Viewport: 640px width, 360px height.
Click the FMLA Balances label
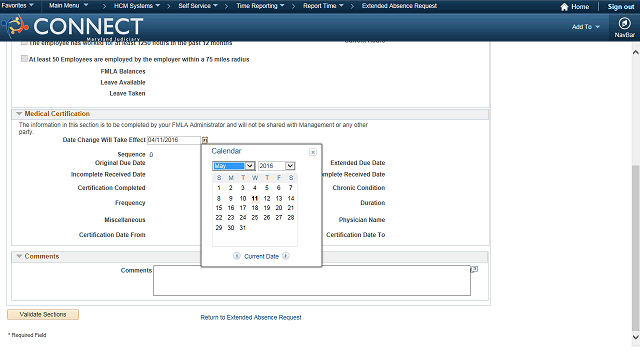(x=123, y=71)
